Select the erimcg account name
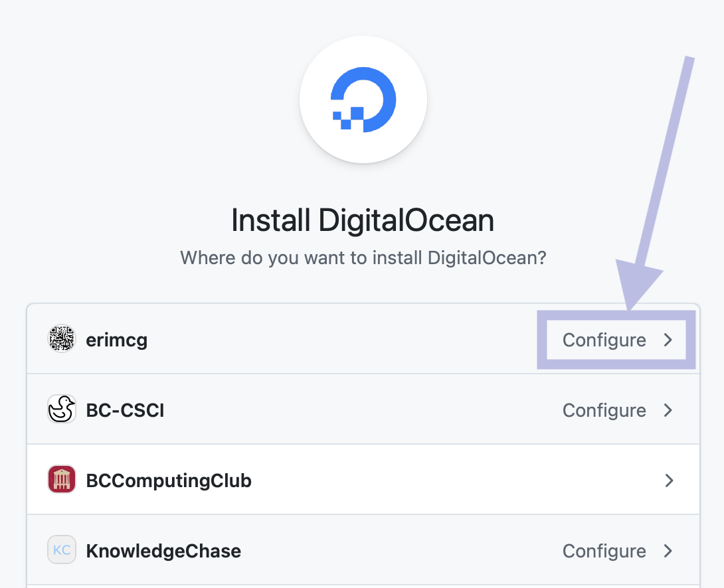The image size is (724, 588). pyautogui.click(x=116, y=340)
